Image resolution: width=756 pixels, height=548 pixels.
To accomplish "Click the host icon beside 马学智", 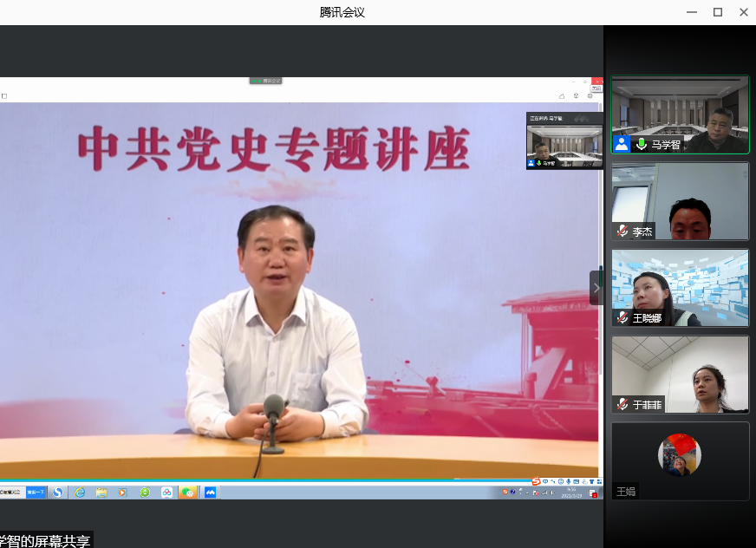I will [x=622, y=144].
